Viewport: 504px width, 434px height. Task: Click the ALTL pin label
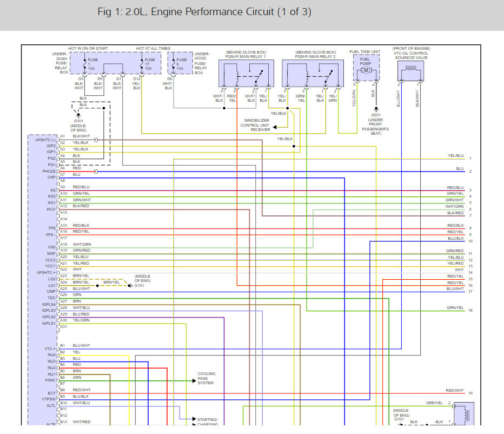(51, 406)
